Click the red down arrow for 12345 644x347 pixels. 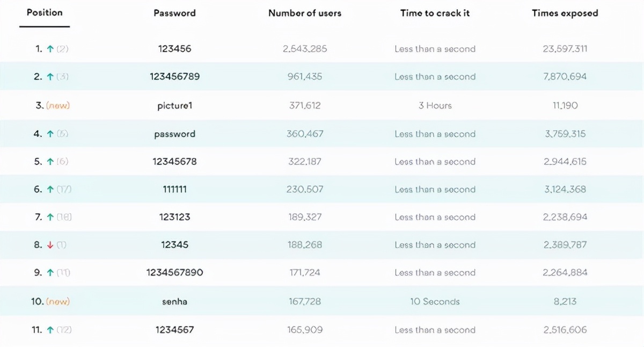50,245
